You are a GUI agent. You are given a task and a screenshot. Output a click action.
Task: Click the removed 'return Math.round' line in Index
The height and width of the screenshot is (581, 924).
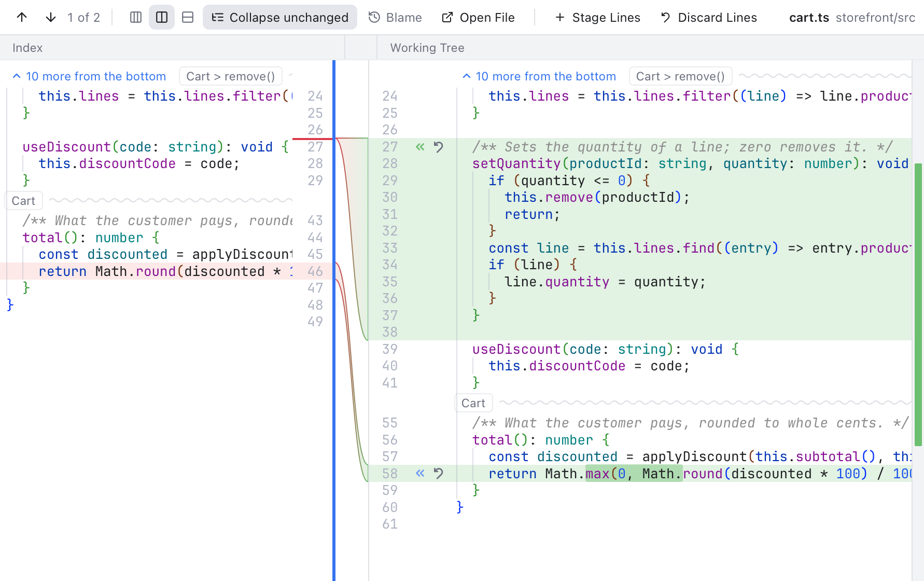[x=166, y=271]
